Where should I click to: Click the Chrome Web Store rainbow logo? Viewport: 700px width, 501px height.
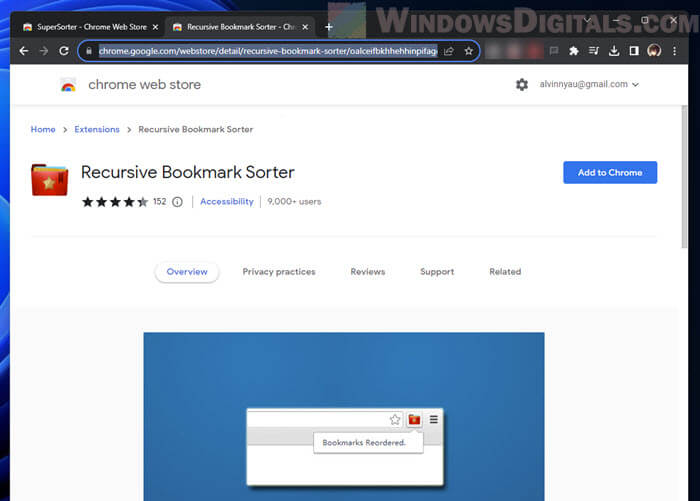point(68,84)
